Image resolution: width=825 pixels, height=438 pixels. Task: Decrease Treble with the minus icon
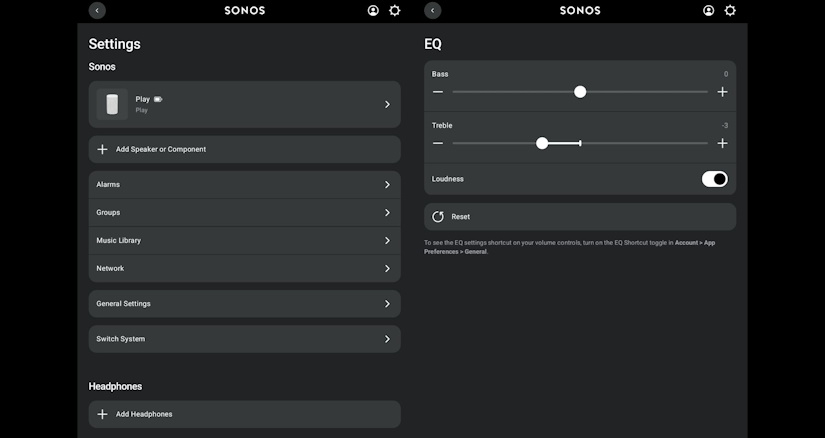(438, 143)
